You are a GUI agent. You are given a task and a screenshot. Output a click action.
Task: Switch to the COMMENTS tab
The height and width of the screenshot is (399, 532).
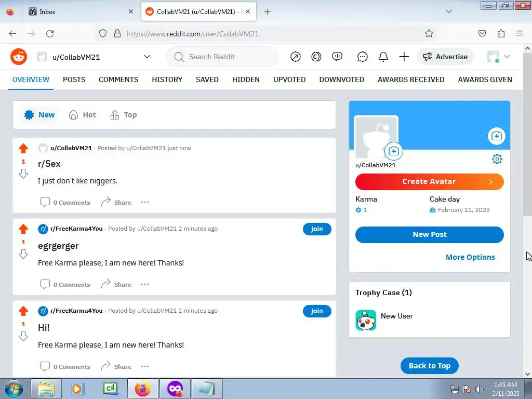pyautogui.click(x=118, y=79)
